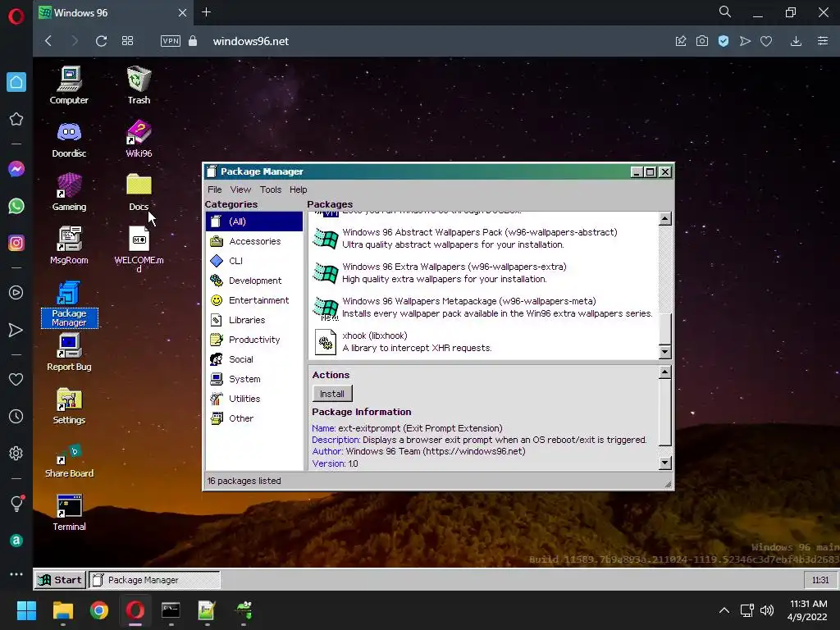Go back in Opera browser
Viewport: 840px width, 630px height.
tap(48, 41)
